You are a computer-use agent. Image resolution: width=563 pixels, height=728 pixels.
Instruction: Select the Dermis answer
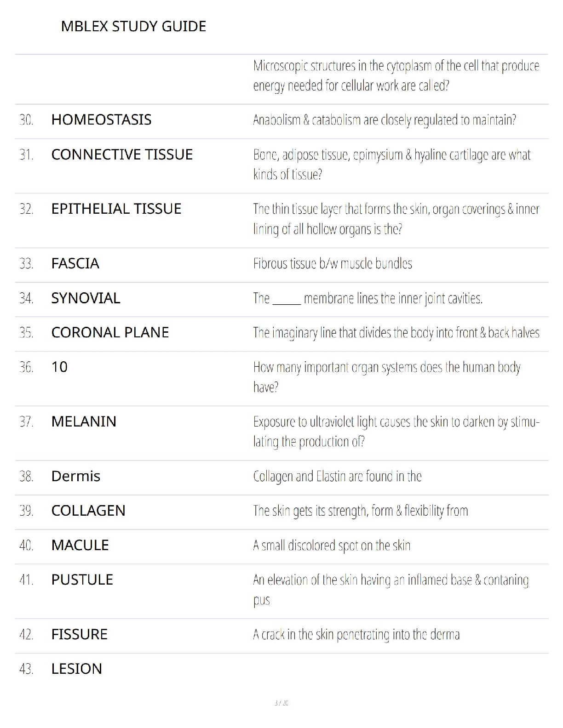tap(75, 476)
